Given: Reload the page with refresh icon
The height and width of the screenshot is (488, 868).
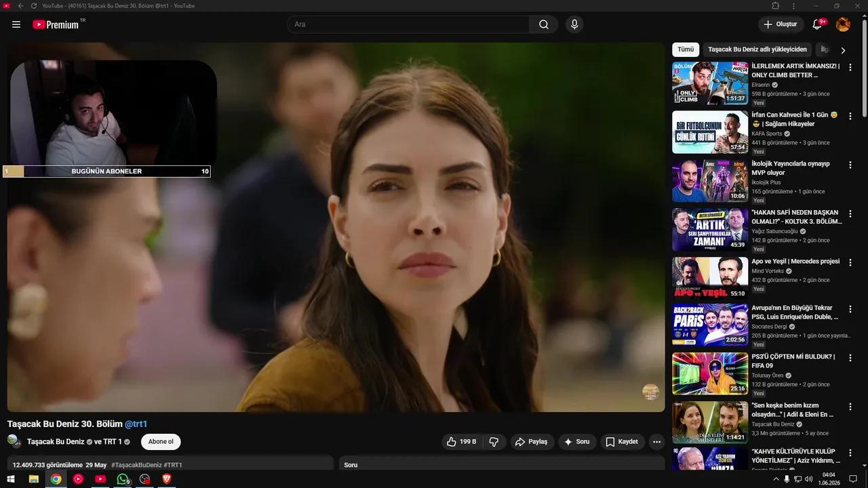Looking at the screenshot, I should coord(33,5).
